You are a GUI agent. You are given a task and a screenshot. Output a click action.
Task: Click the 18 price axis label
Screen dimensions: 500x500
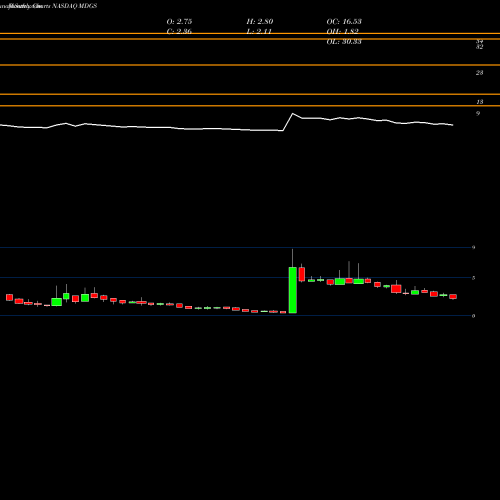coord(479,102)
